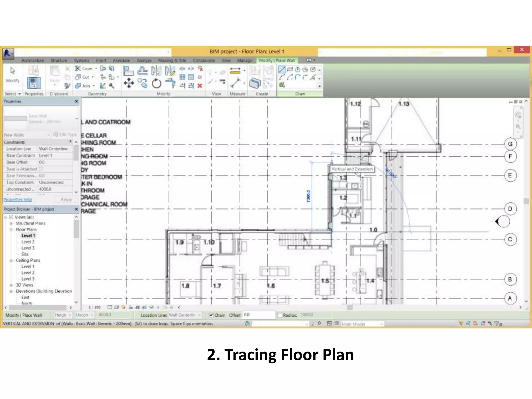The height and width of the screenshot is (399, 532).
Task: Select the Move tool in Modify panel
Action: coord(129,83)
